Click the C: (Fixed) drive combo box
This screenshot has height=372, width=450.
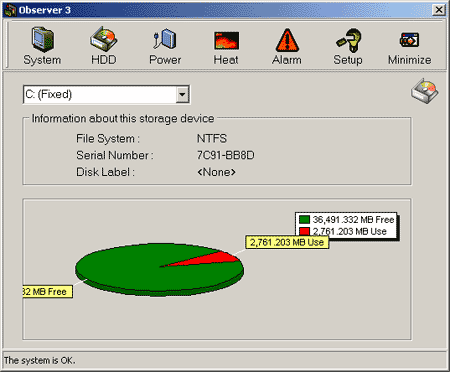107,95
